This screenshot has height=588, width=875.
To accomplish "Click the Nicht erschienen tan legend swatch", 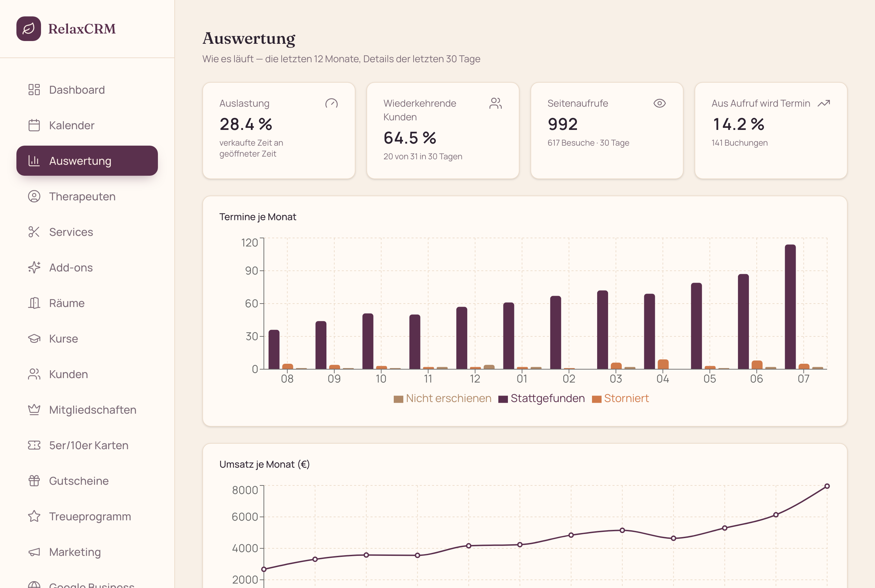I will click(x=399, y=399).
